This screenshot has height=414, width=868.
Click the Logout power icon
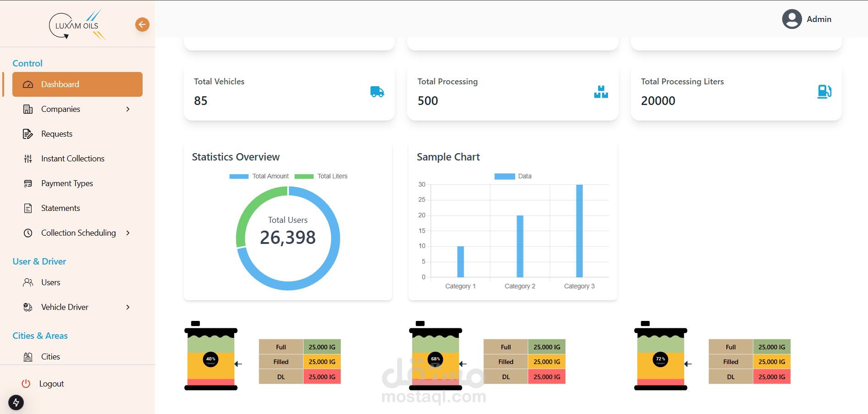[26, 383]
